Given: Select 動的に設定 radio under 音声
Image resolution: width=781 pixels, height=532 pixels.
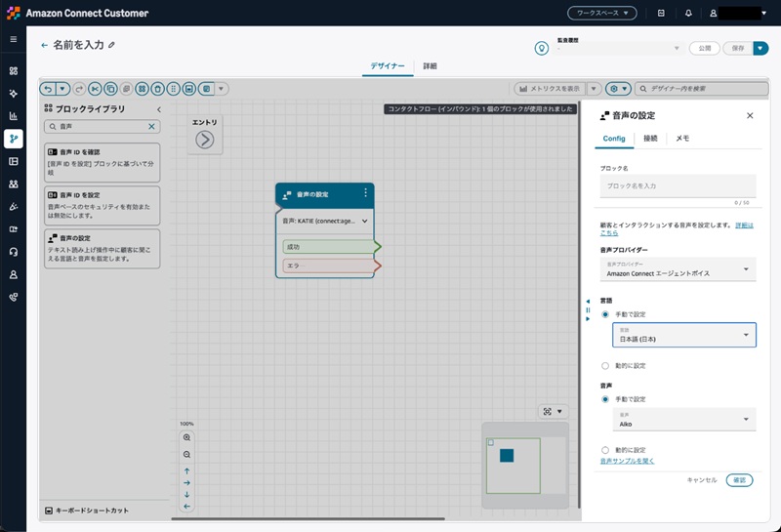Looking at the screenshot, I should point(605,450).
